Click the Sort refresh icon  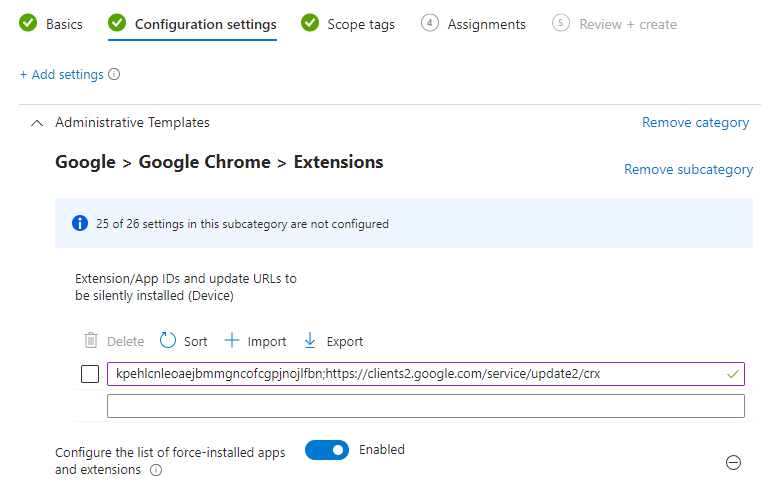click(168, 341)
